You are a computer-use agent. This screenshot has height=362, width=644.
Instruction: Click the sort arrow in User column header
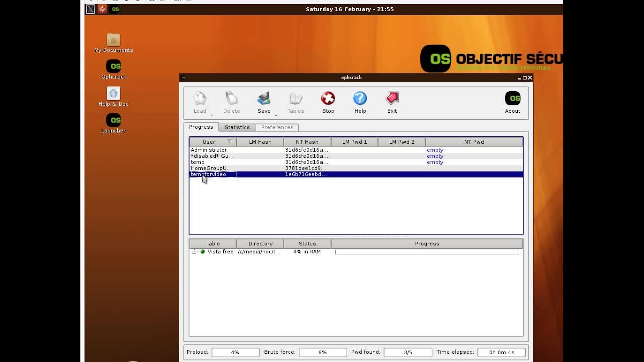pyautogui.click(x=230, y=142)
